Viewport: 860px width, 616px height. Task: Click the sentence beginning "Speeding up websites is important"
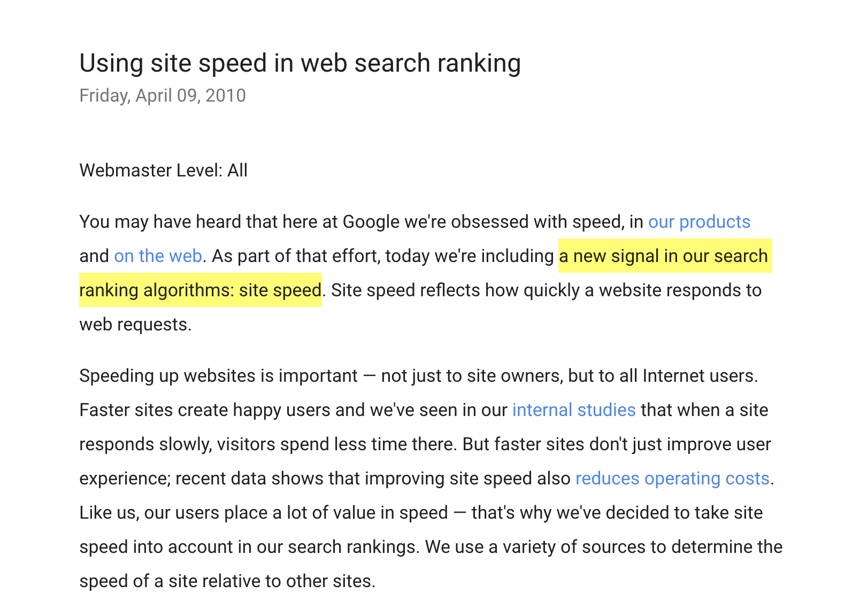coord(419,376)
